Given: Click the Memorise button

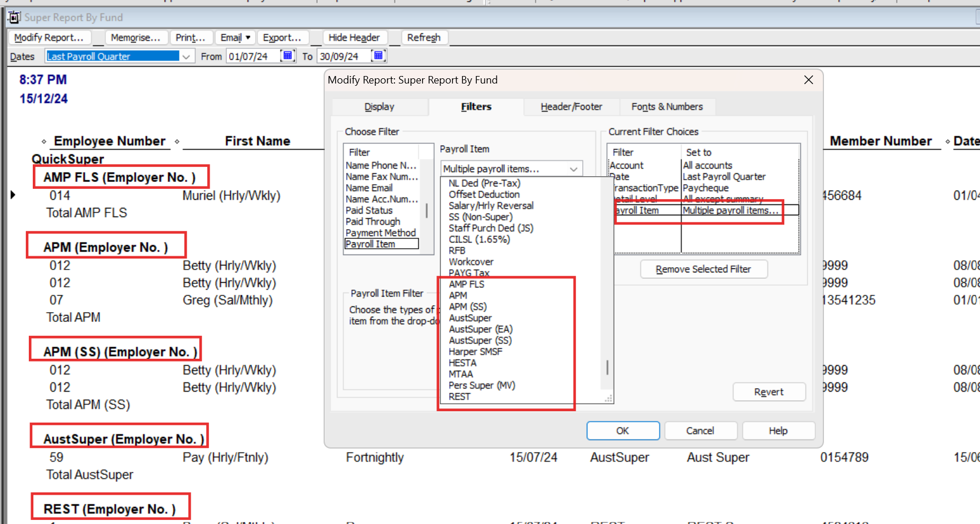Looking at the screenshot, I should click(x=135, y=37).
